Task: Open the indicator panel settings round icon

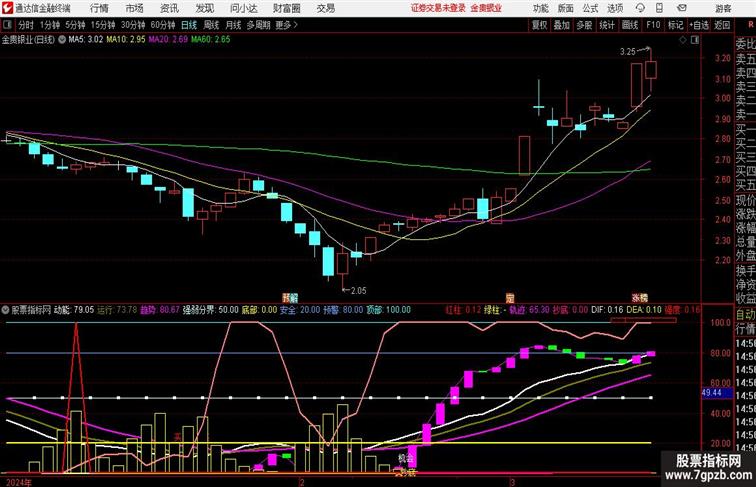Action: pyautogui.click(x=5, y=310)
